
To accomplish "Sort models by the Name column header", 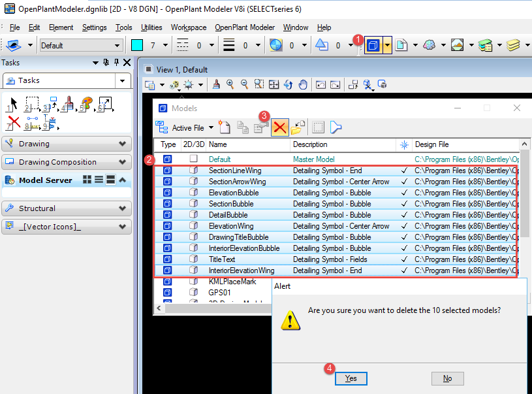I will [x=248, y=144].
